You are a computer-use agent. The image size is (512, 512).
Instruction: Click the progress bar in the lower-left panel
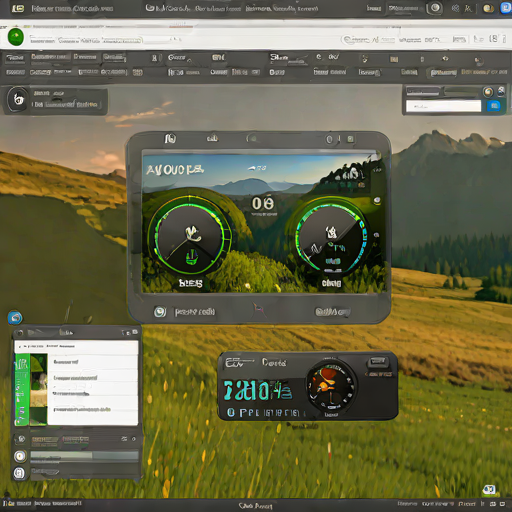84,456
